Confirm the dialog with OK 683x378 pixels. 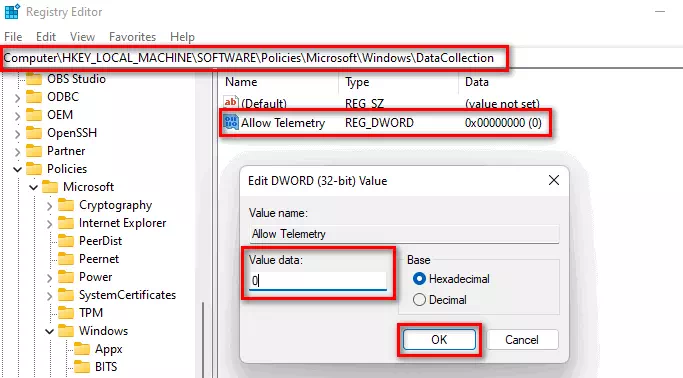(439, 340)
